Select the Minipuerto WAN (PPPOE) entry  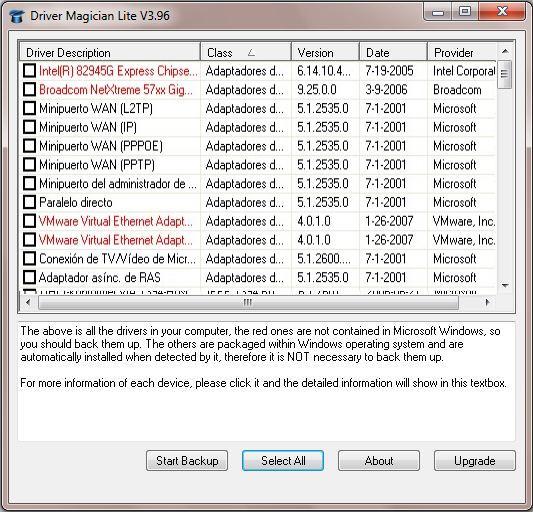[101, 146]
